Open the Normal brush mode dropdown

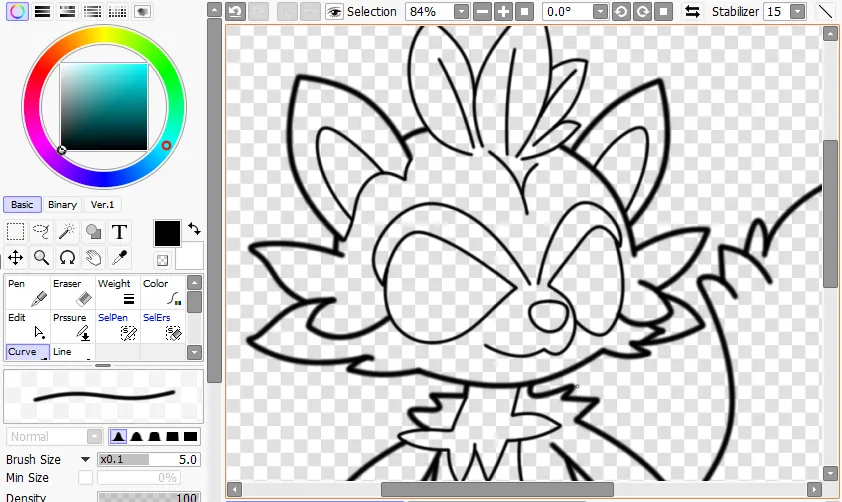pos(54,436)
